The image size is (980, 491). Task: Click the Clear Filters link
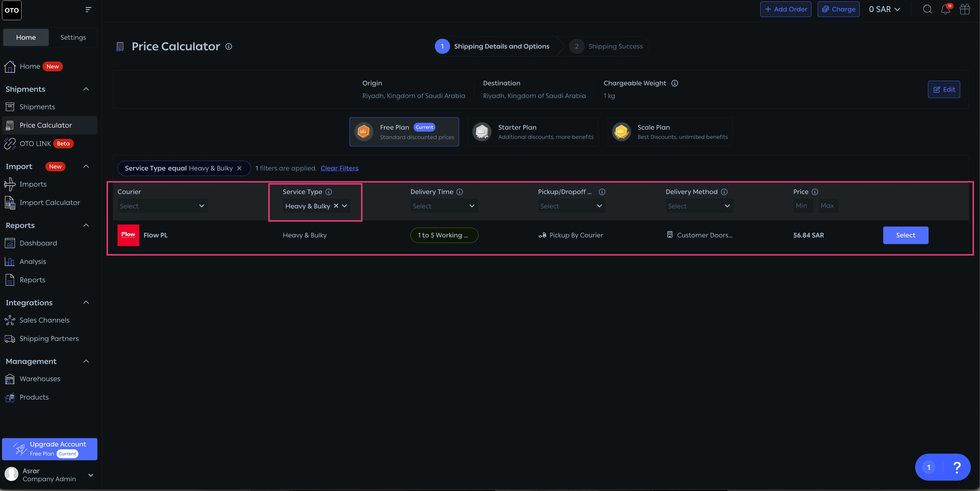tap(339, 168)
